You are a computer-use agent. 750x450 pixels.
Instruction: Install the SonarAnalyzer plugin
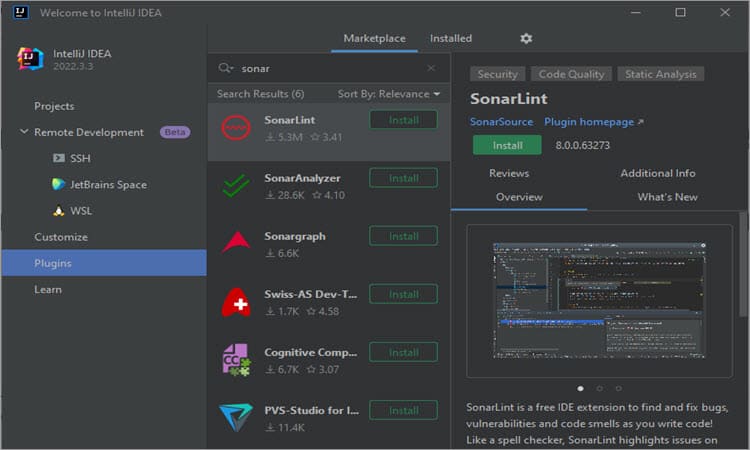(x=403, y=178)
